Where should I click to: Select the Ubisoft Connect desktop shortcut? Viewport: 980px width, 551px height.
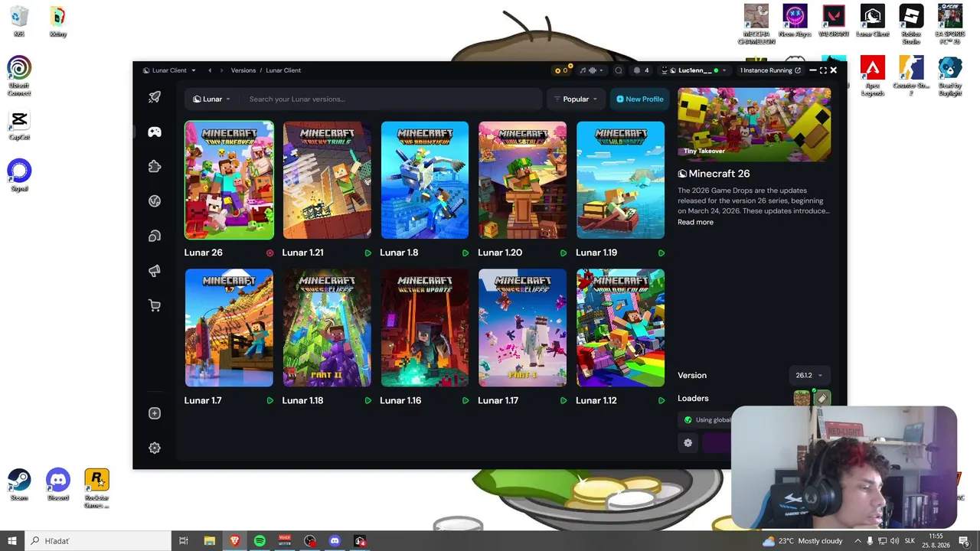tap(19, 76)
